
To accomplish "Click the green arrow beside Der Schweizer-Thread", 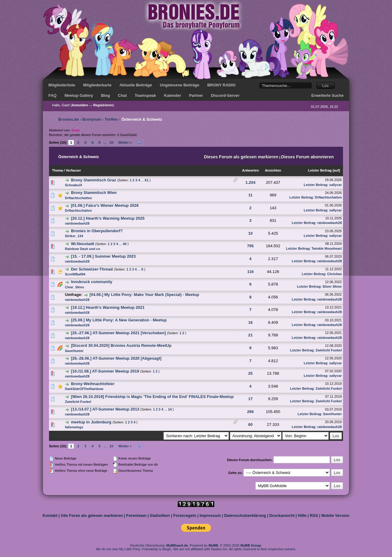I will (x=67, y=269).
